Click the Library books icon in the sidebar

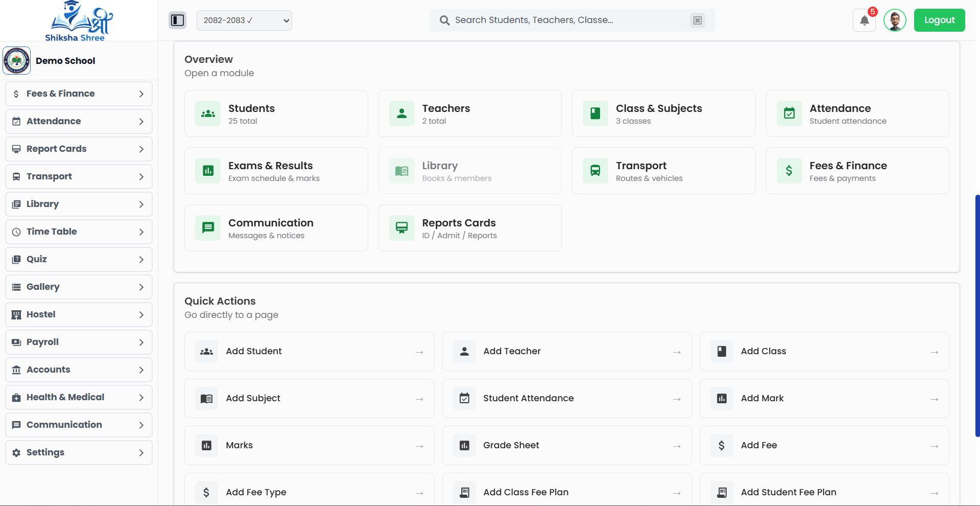tap(17, 204)
